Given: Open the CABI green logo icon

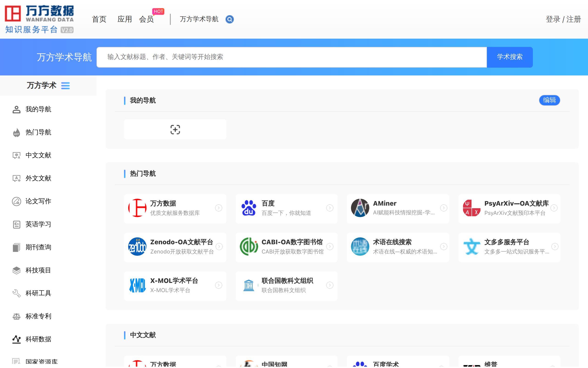Looking at the screenshot, I should coord(249,247).
